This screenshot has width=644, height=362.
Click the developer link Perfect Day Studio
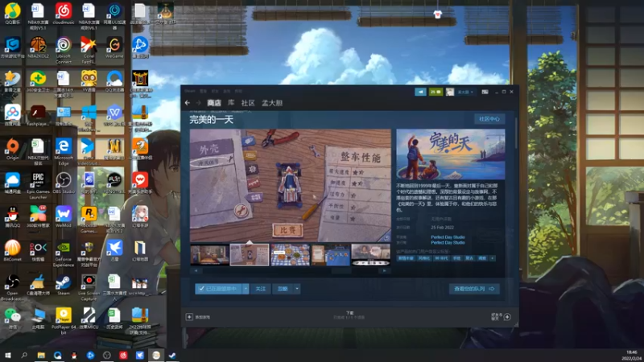(x=448, y=237)
